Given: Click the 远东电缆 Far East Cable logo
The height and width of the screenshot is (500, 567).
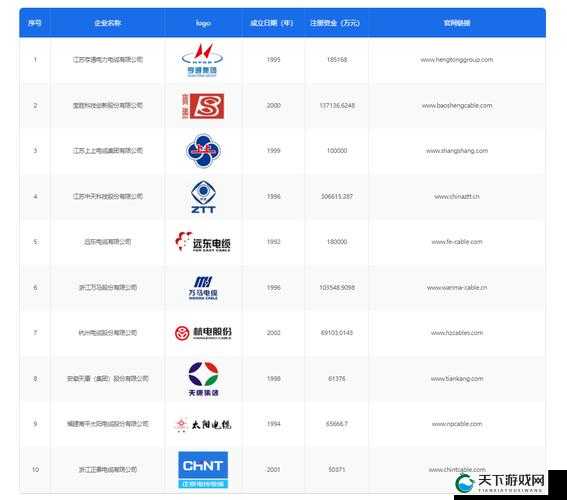Looking at the screenshot, I should tap(203, 242).
